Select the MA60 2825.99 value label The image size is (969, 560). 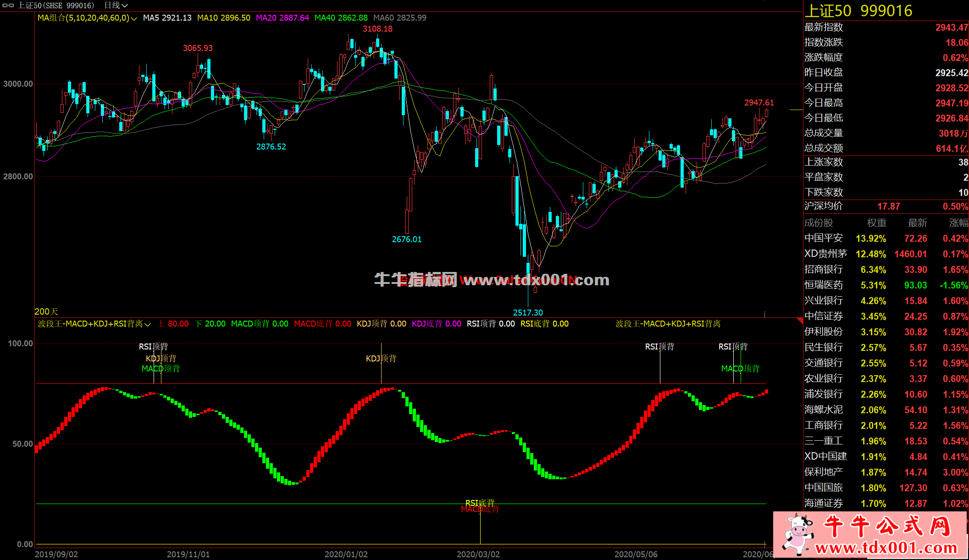click(x=400, y=18)
